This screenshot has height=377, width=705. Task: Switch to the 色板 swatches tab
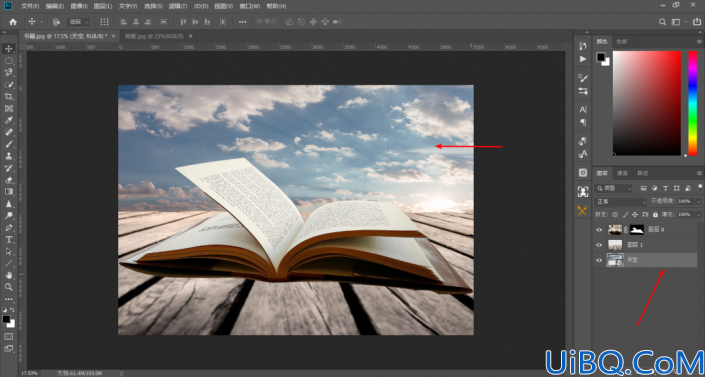click(622, 41)
